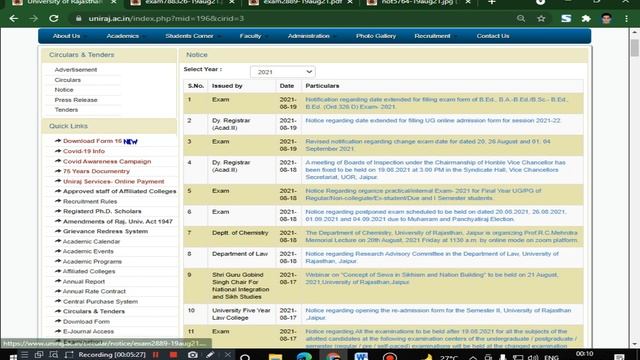
Task: Open the browser profile avatar
Action: coord(606,19)
